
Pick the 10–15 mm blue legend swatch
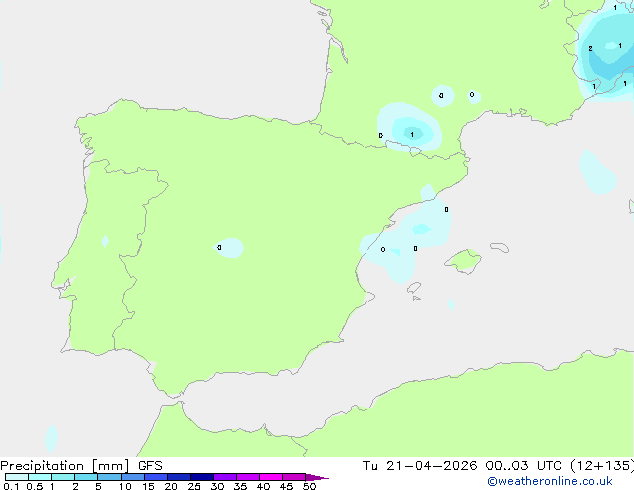point(133,477)
